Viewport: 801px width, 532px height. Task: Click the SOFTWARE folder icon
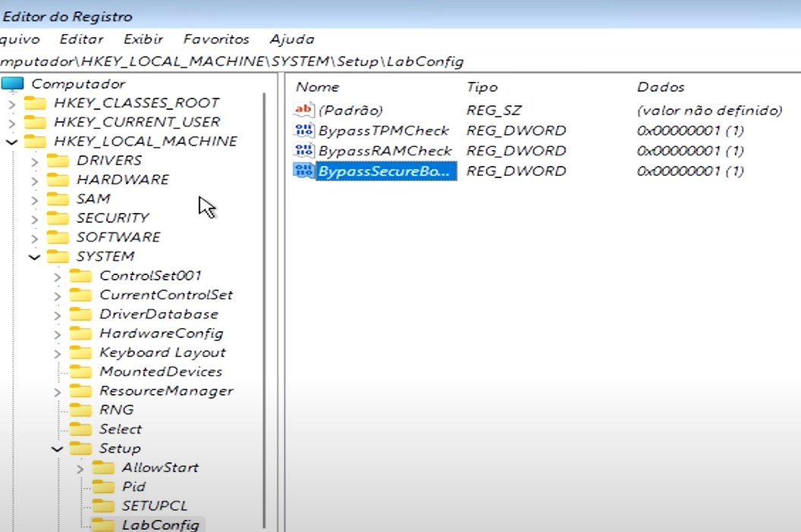(x=58, y=237)
